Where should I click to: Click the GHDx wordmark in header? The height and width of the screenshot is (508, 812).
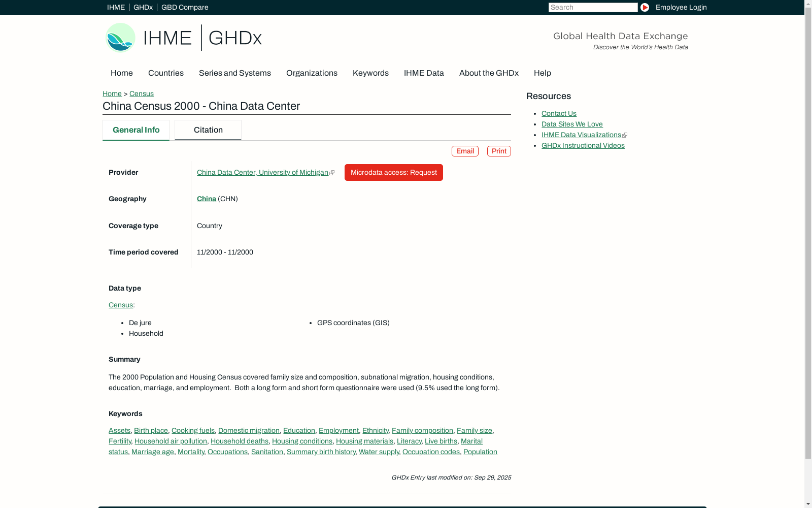coord(235,38)
